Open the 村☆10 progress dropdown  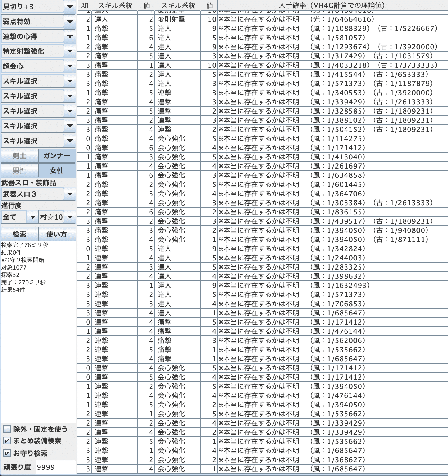[x=70, y=217]
